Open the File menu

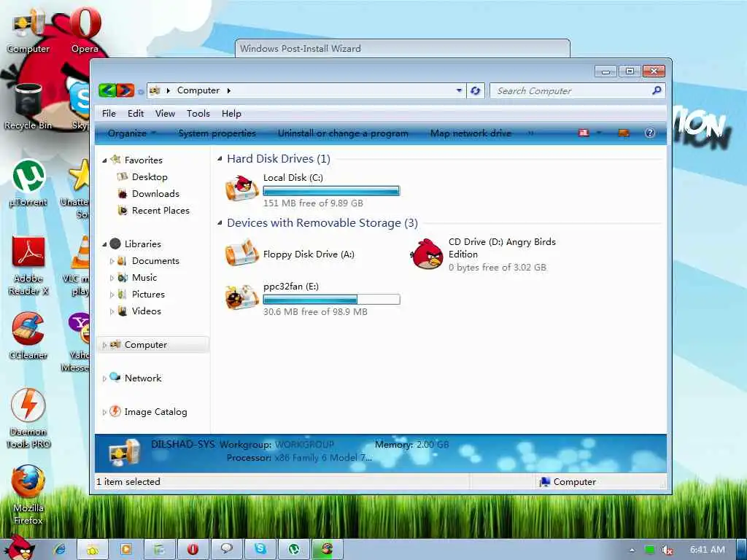109,113
